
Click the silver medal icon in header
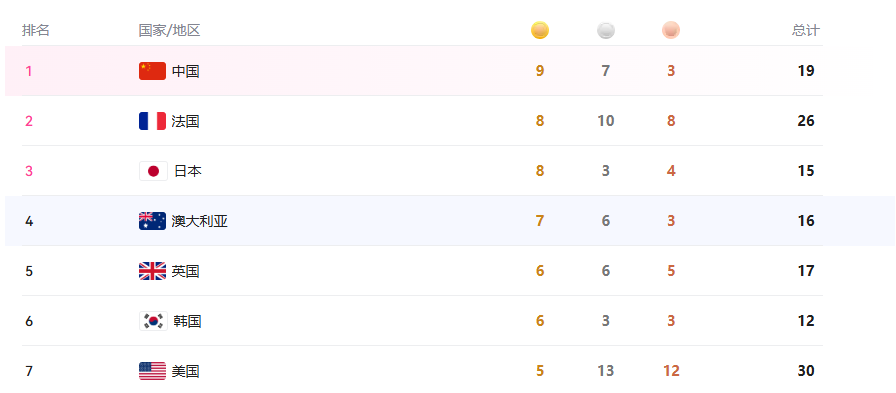(x=606, y=30)
